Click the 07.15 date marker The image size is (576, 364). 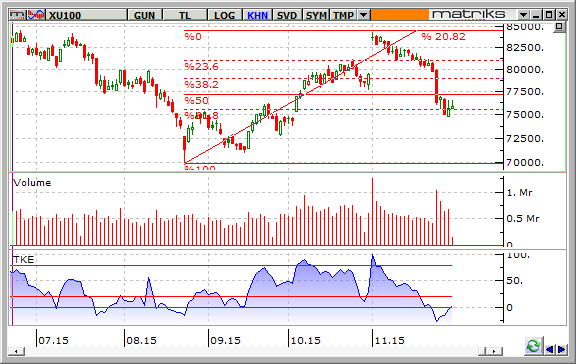click(53, 340)
